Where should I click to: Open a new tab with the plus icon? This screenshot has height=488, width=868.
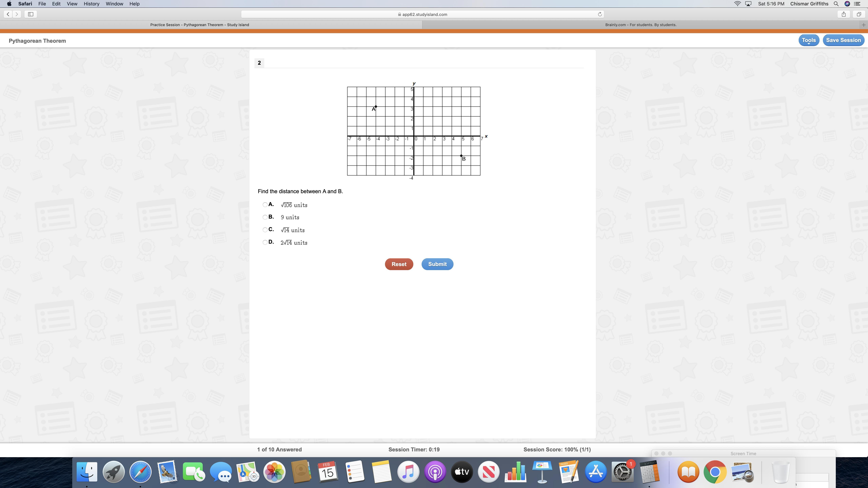(x=863, y=25)
